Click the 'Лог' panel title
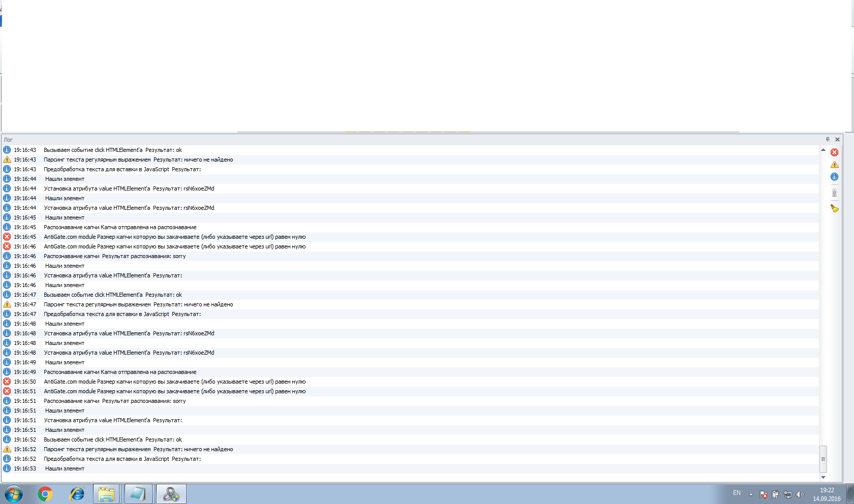854x504 pixels. click(8, 140)
